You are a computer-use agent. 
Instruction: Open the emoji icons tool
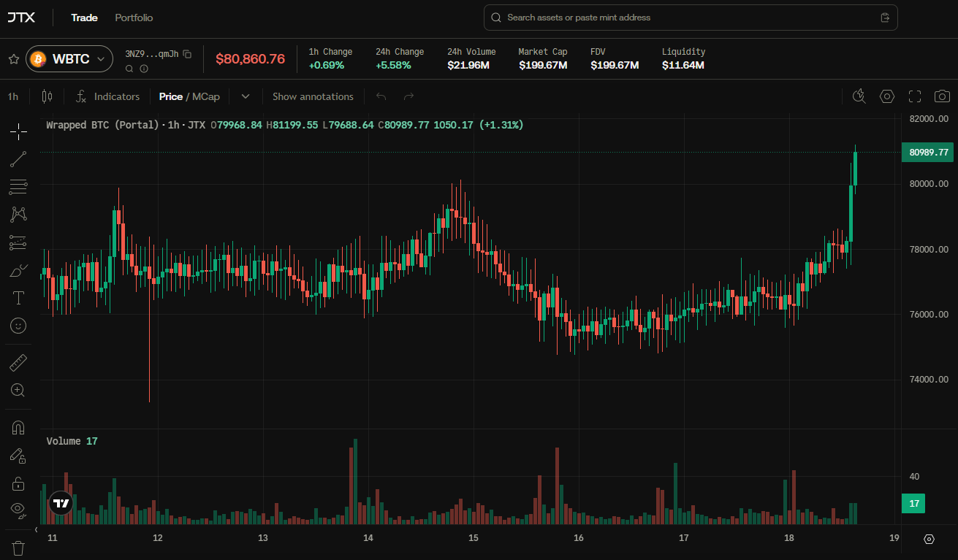(18, 326)
